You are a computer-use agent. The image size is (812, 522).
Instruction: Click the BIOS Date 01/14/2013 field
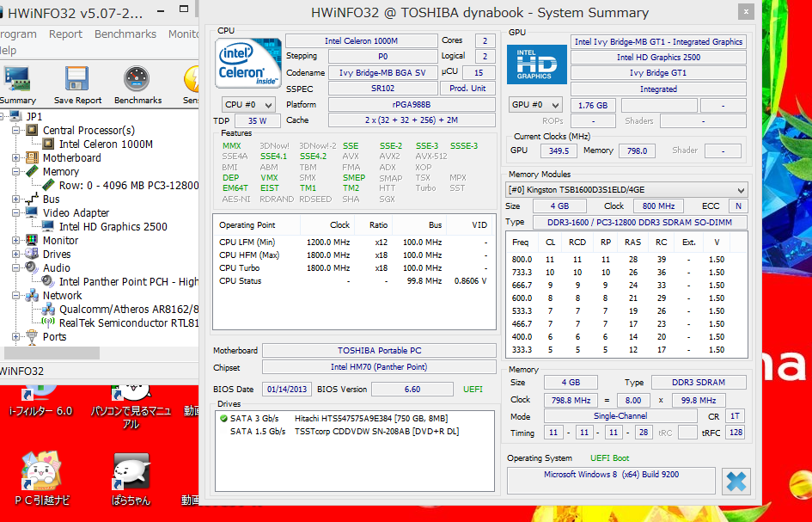(x=287, y=390)
